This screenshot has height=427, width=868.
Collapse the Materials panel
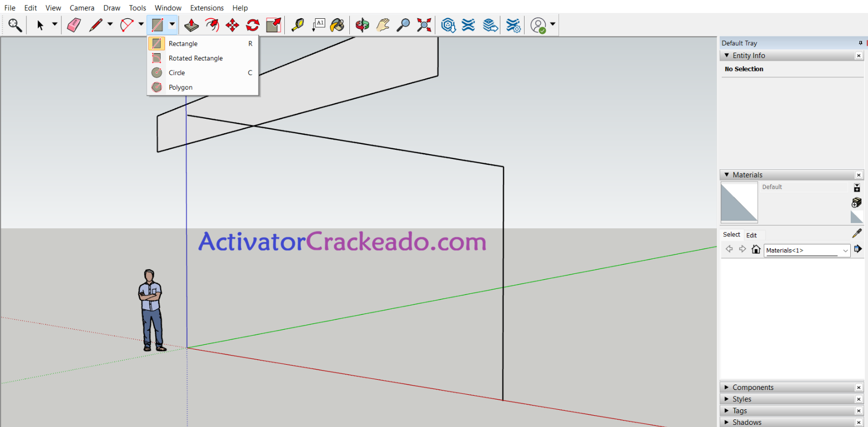pos(727,175)
